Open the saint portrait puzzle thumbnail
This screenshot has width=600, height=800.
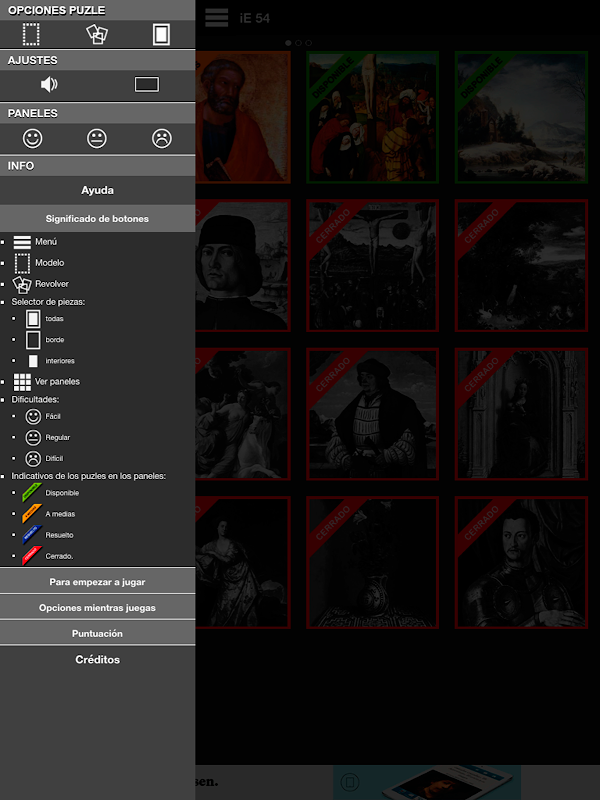click(x=243, y=117)
